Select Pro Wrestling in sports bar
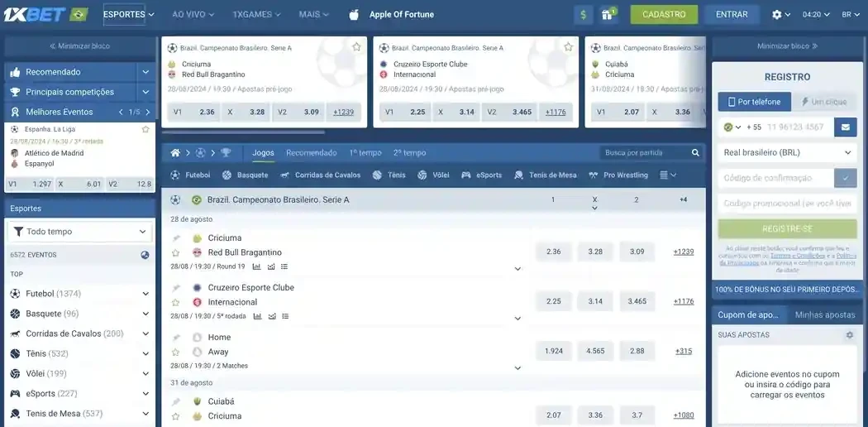This screenshot has width=868, height=427. coord(618,175)
